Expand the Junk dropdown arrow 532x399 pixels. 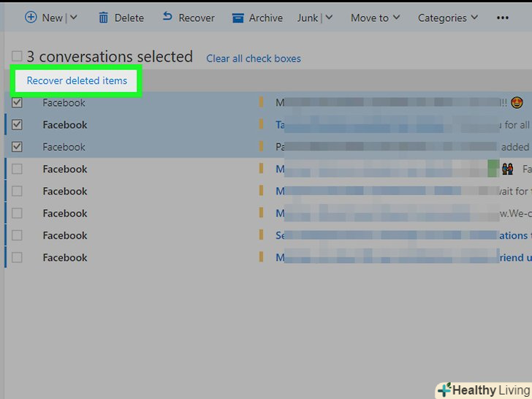[x=329, y=18]
